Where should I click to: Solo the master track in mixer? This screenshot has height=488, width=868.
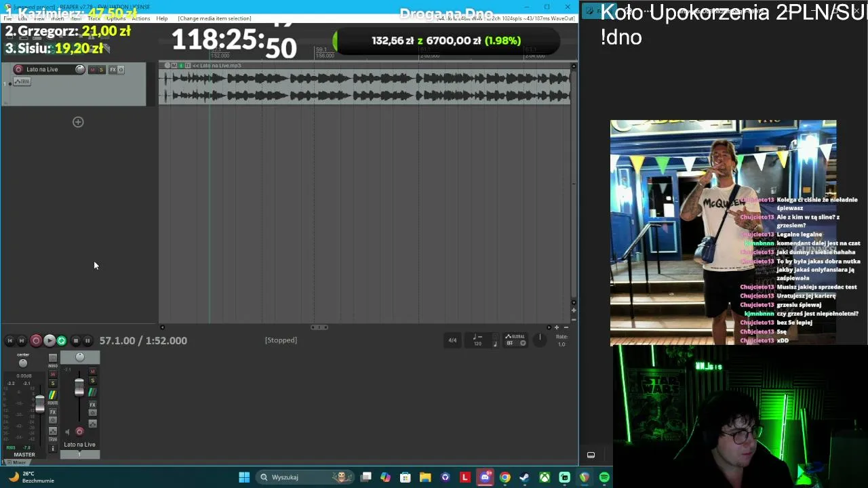tap(53, 383)
